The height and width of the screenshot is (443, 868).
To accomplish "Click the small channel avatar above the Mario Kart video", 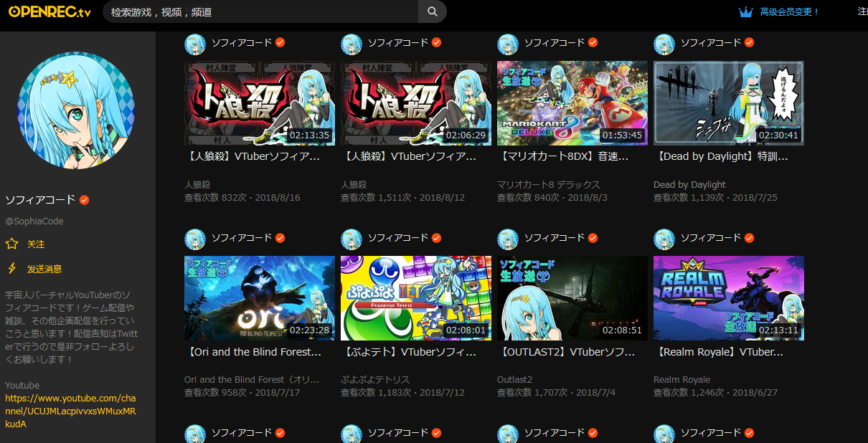I will click(x=508, y=44).
